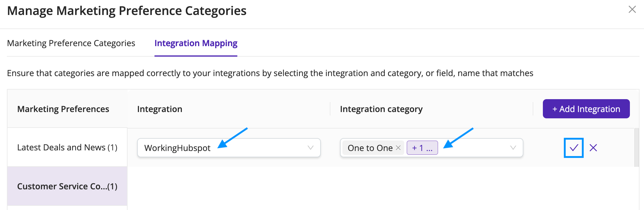Open the Integration category dropdown arrow
Viewport: 644px width, 210px height.
pyautogui.click(x=513, y=148)
